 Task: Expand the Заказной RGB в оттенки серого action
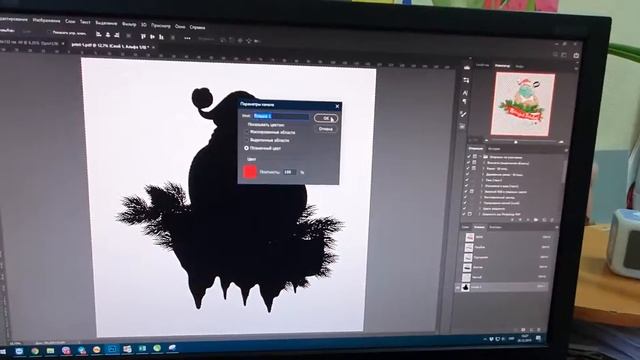482,191
